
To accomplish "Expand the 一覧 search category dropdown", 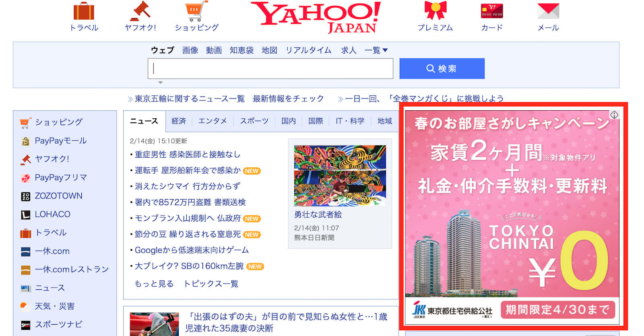I will (376, 50).
